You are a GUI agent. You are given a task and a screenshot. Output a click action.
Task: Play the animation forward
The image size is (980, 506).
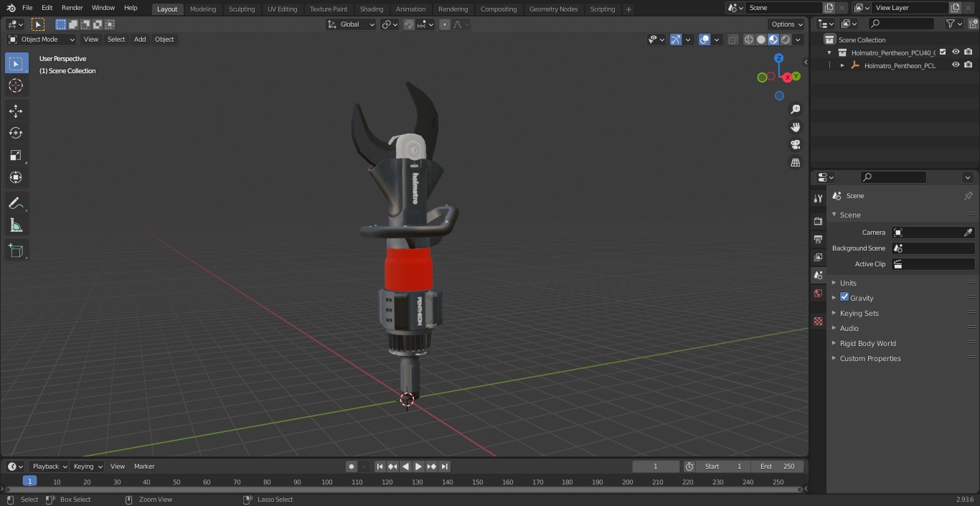point(419,467)
